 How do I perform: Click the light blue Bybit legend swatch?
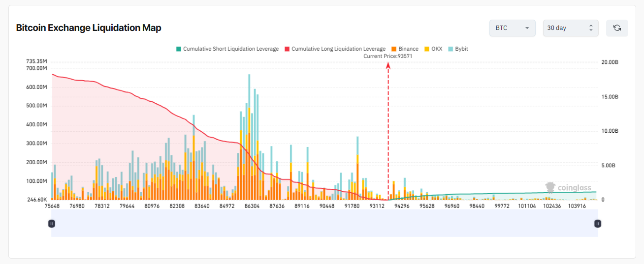tap(451, 49)
